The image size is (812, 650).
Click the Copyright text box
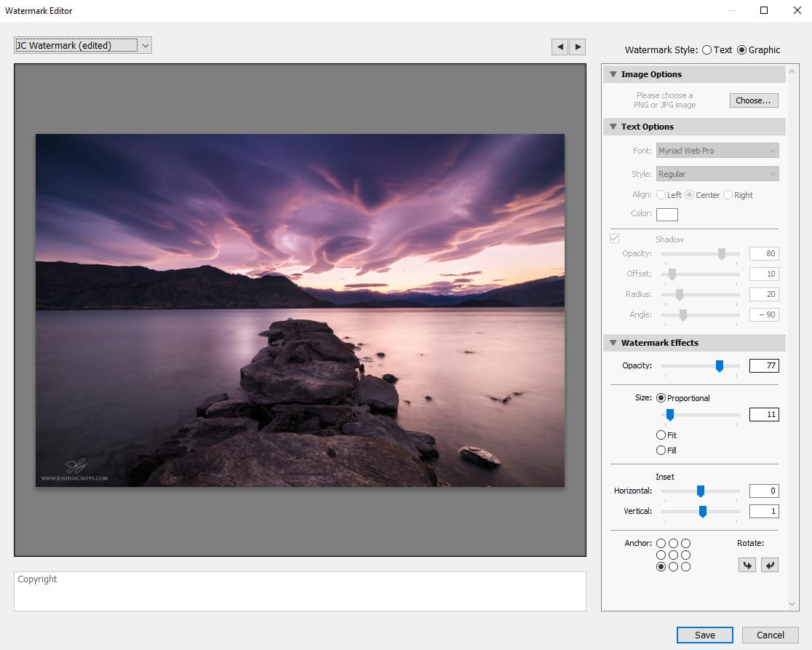300,592
